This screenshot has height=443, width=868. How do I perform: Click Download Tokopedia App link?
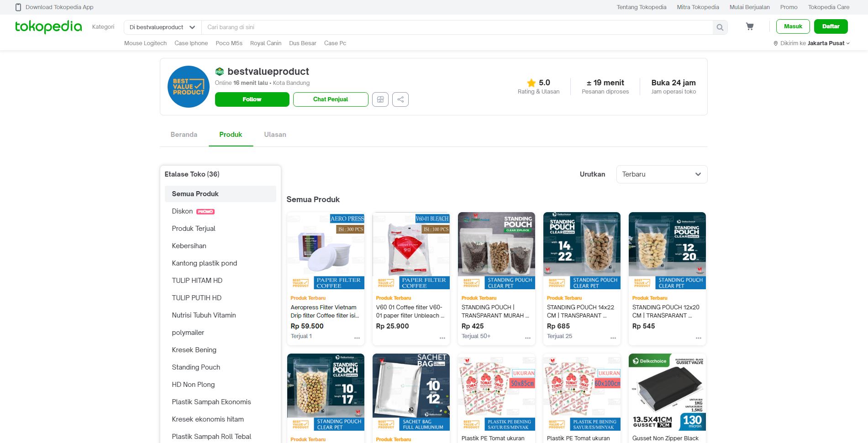(x=59, y=7)
